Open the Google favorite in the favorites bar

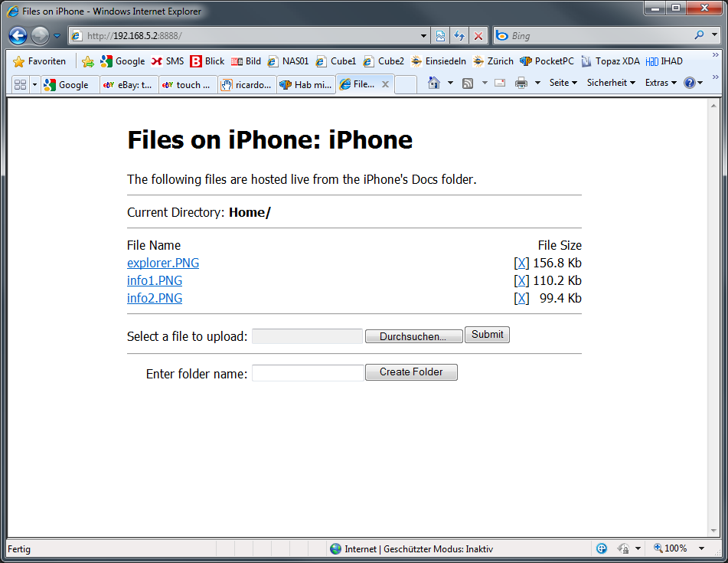pos(122,61)
